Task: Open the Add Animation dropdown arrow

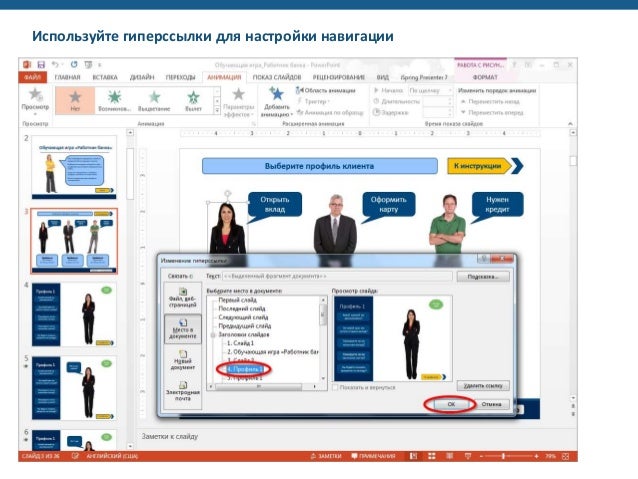Action: (292, 115)
